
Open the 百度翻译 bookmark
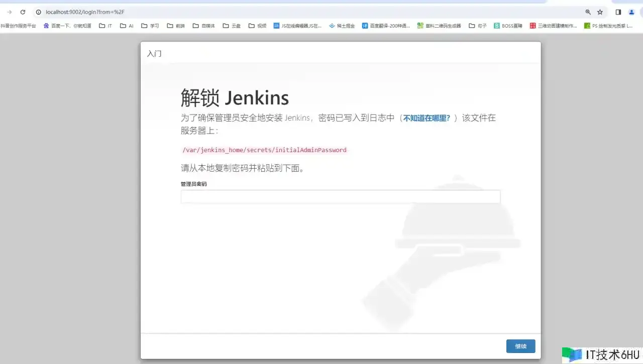(386, 26)
